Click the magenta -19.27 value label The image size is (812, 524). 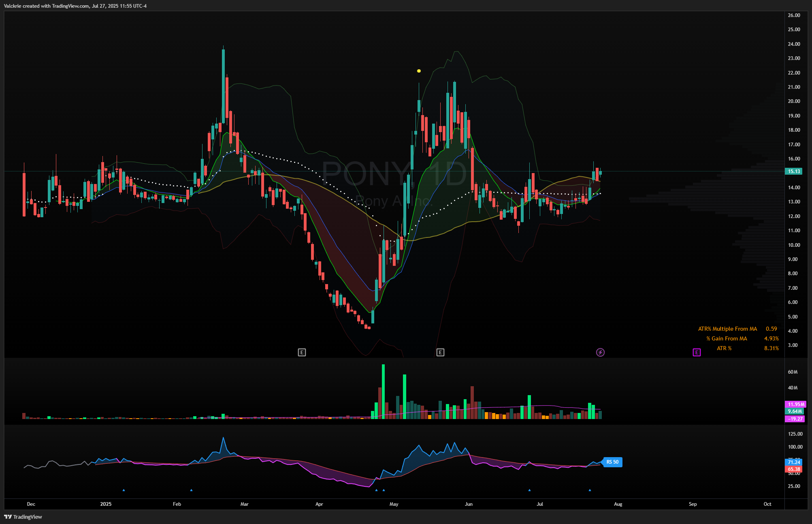(795, 419)
